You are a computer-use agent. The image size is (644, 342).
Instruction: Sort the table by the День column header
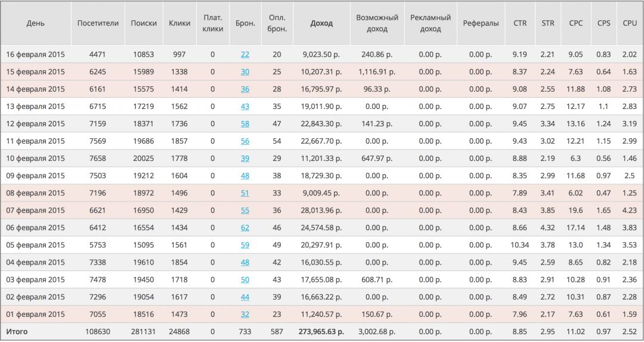36,23
